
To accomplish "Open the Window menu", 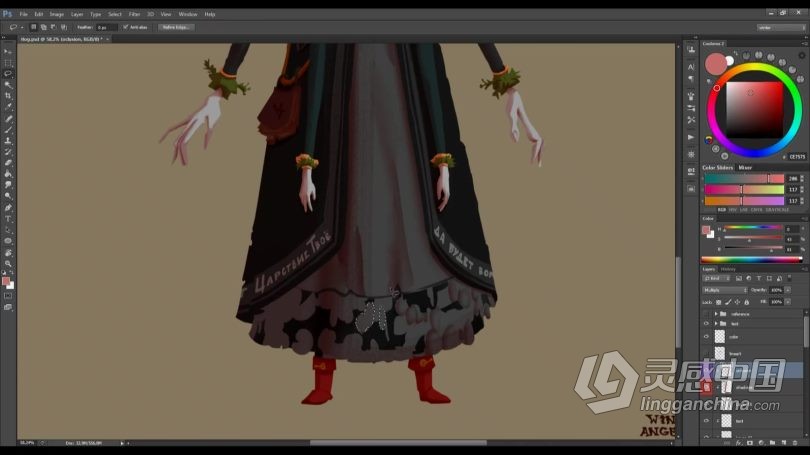I will pyautogui.click(x=188, y=14).
